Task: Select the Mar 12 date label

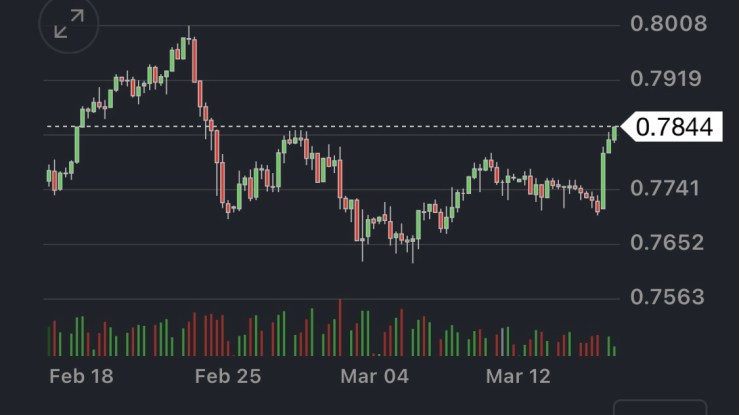Action: tap(518, 377)
